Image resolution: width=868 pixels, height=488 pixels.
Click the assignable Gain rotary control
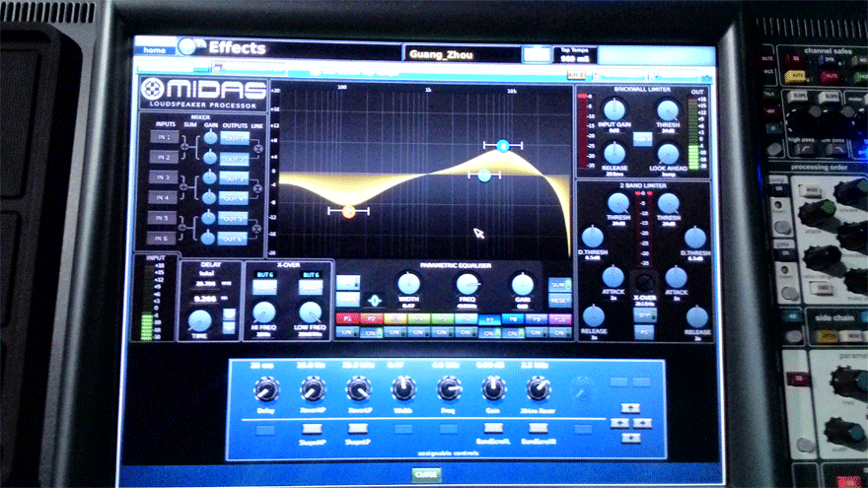pyautogui.click(x=492, y=388)
